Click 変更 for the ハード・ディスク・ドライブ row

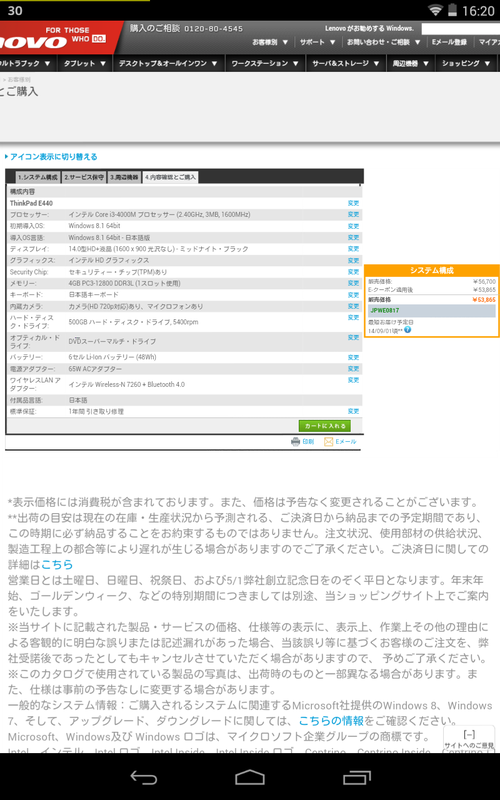click(354, 317)
